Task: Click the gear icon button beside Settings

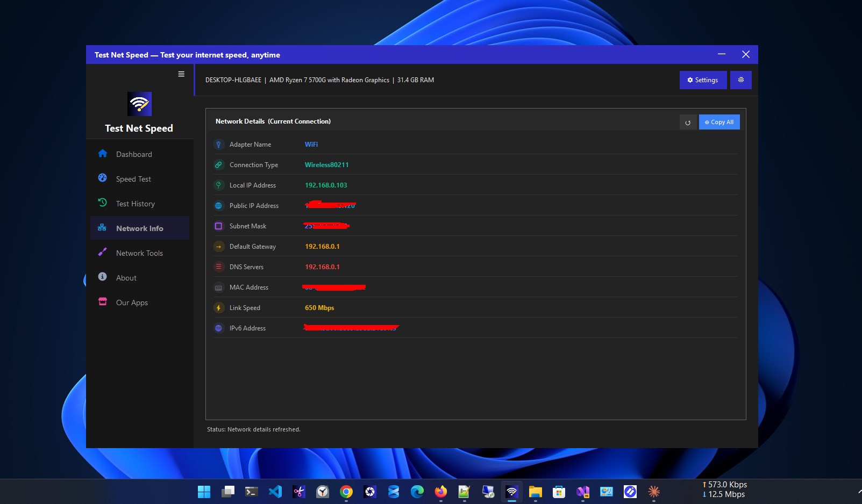Action: click(x=740, y=80)
